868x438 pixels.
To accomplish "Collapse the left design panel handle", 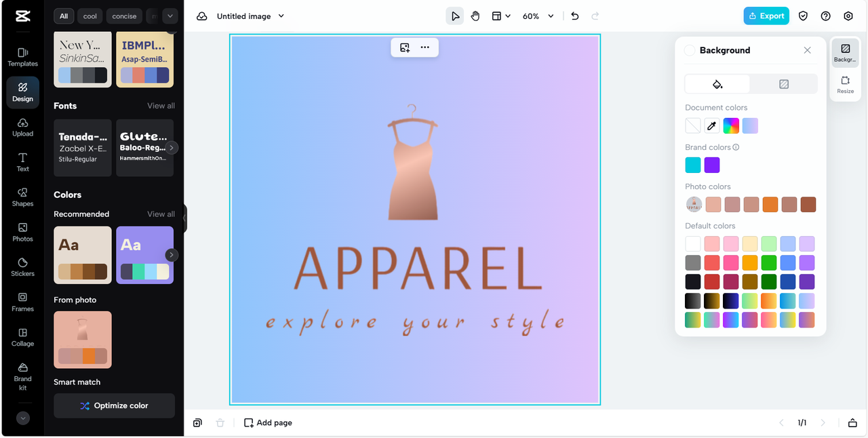I will 184,218.
